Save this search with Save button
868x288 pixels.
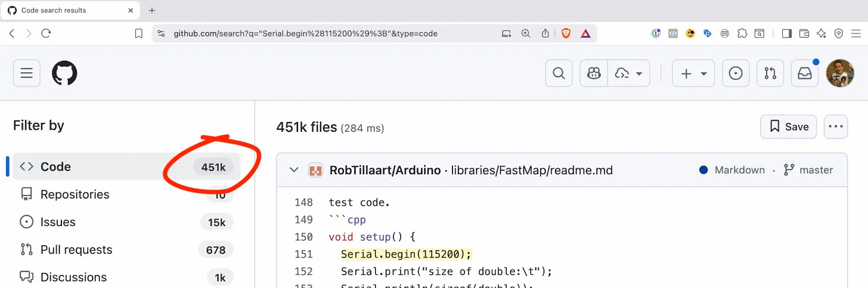[x=788, y=126]
